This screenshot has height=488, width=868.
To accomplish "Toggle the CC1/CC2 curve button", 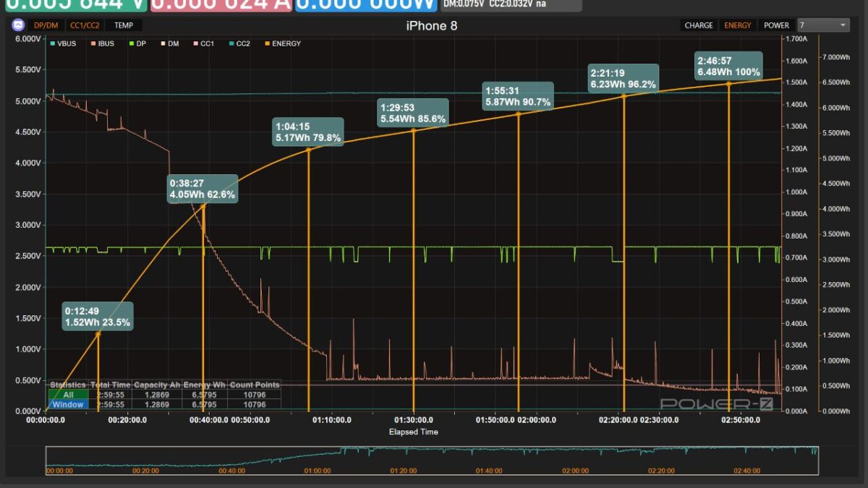I will [86, 25].
